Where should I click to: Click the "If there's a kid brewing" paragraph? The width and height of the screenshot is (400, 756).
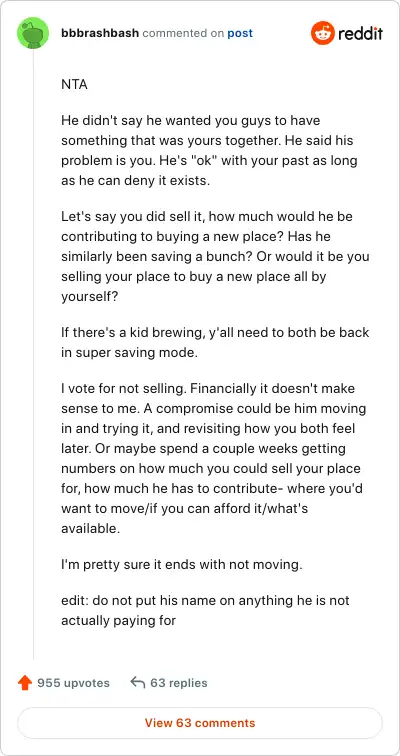coord(215,342)
